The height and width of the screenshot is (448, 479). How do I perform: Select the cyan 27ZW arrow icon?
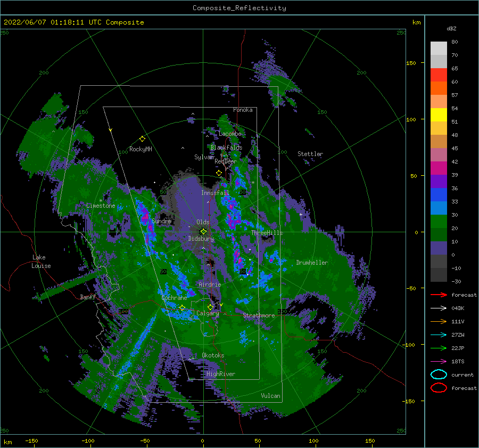pos(439,335)
